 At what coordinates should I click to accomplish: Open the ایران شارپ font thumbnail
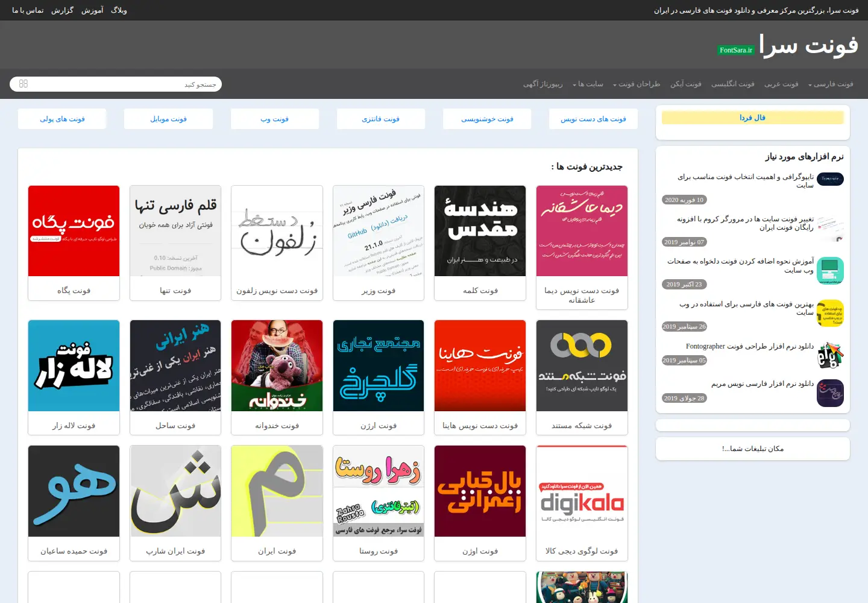point(175,491)
